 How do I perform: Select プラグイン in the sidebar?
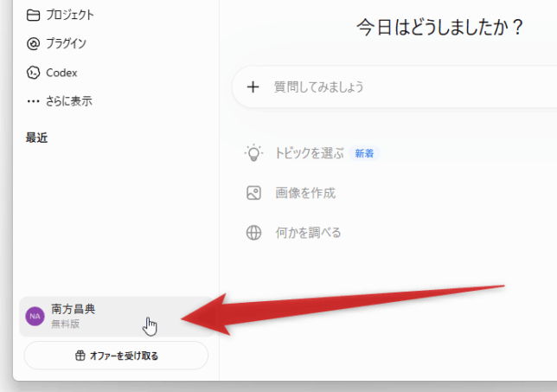coord(66,44)
